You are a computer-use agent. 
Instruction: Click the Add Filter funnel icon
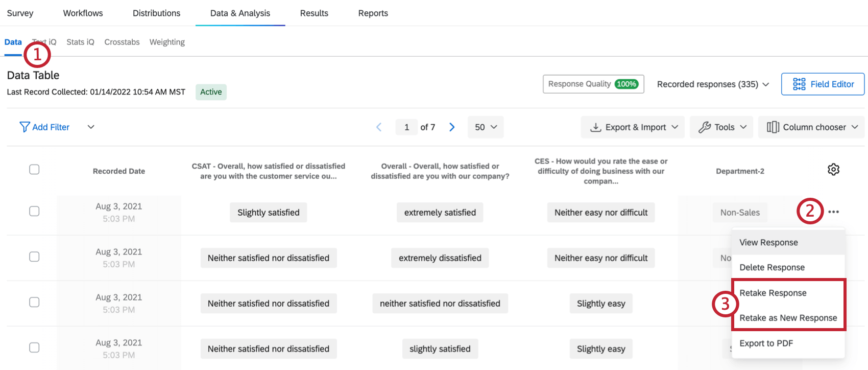25,127
